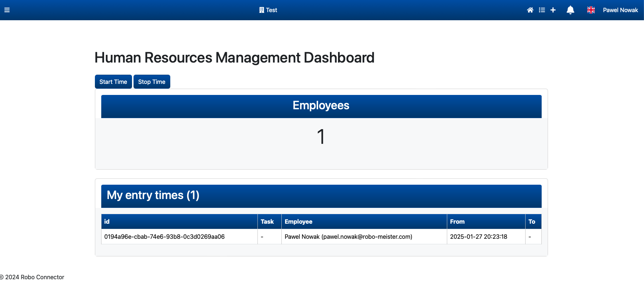Screen dimensions: 644x298
Task: Click the id column header
Action: [x=179, y=221]
